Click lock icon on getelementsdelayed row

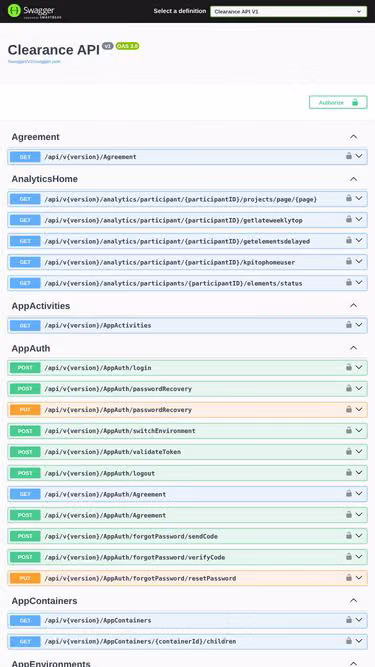pos(349,240)
